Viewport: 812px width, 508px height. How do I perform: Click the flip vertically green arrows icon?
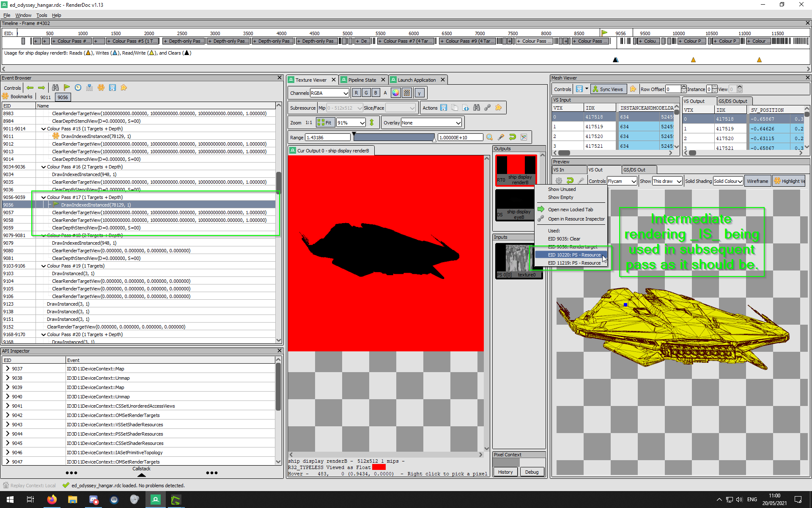pos(372,123)
